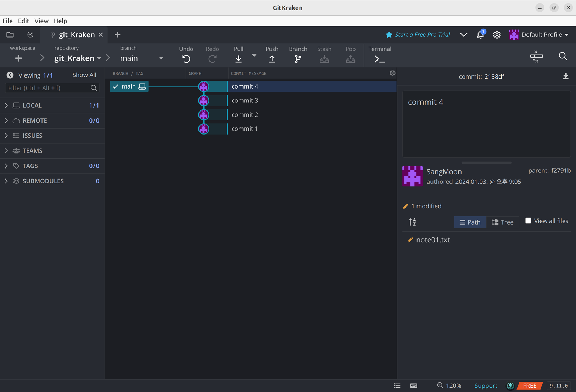Expand the TEAMS section

pos(52,151)
